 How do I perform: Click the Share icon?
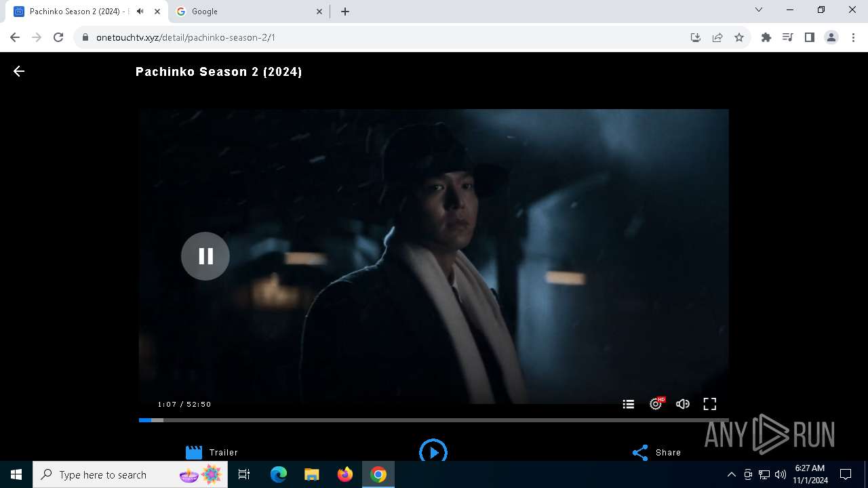tap(640, 453)
